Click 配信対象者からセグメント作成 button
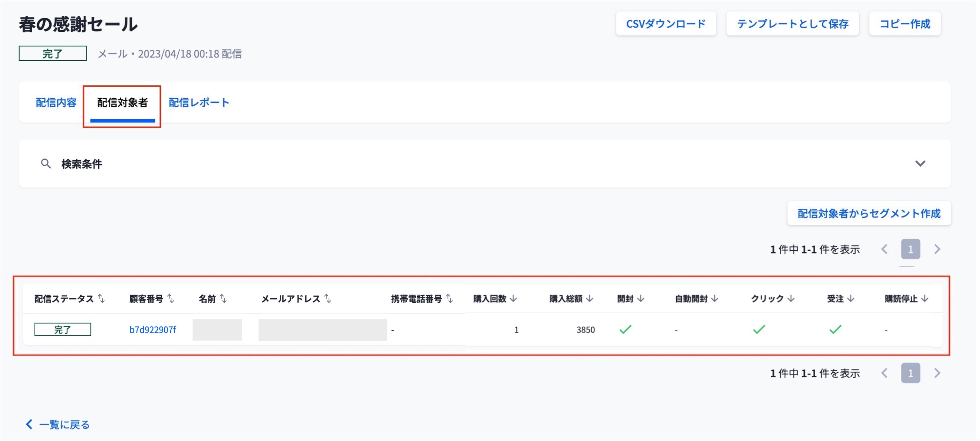Screen dimensions: 980x441 (868, 214)
